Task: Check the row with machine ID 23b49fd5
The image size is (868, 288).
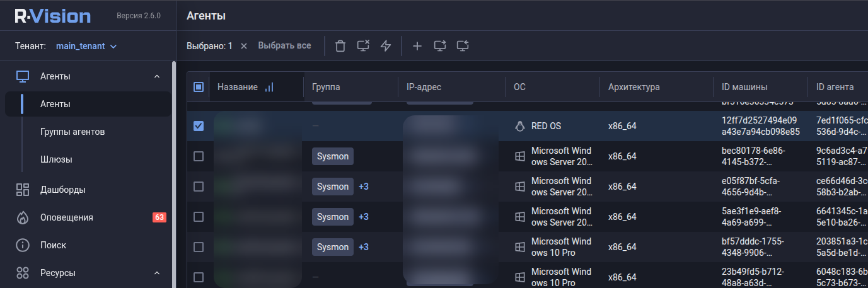Action: point(199,277)
